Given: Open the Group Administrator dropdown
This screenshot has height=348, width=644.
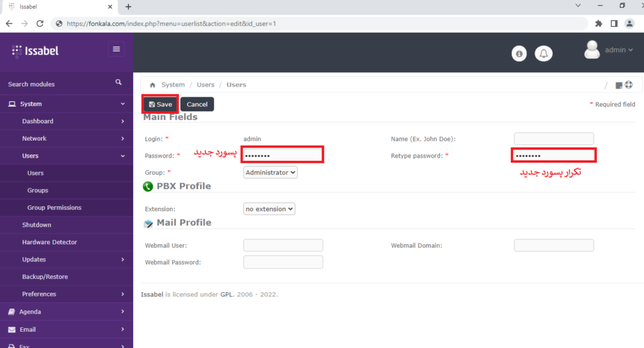Looking at the screenshot, I should [x=270, y=172].
